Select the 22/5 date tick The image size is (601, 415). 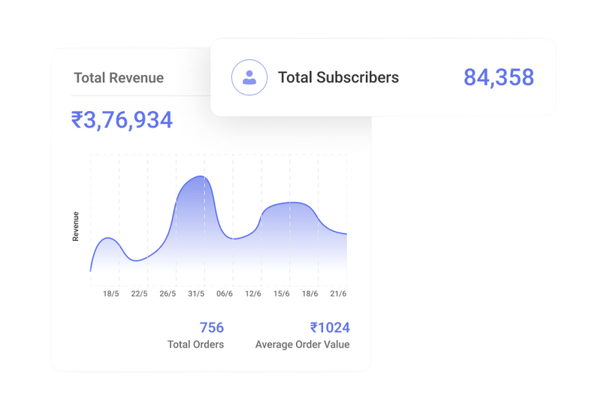pos(139,294)
